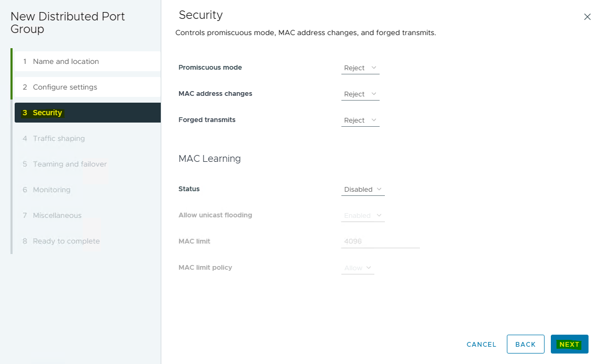
Task: Open the MAC Learning Status dropdown
Action: point(363,190)
